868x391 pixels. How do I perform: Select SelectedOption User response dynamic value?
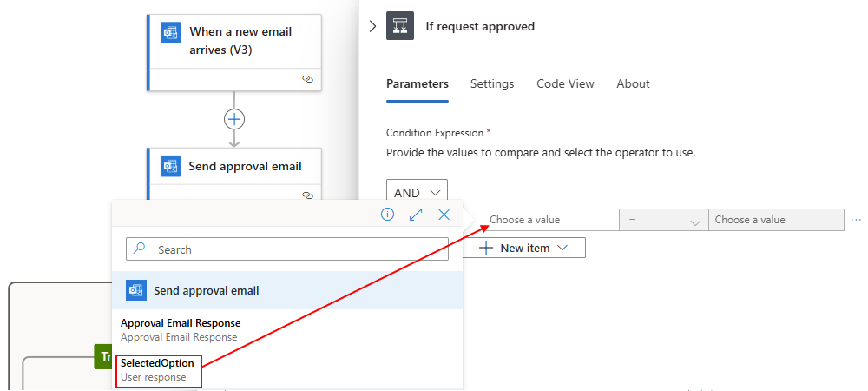pyautogui.click(x=158, y=370)
